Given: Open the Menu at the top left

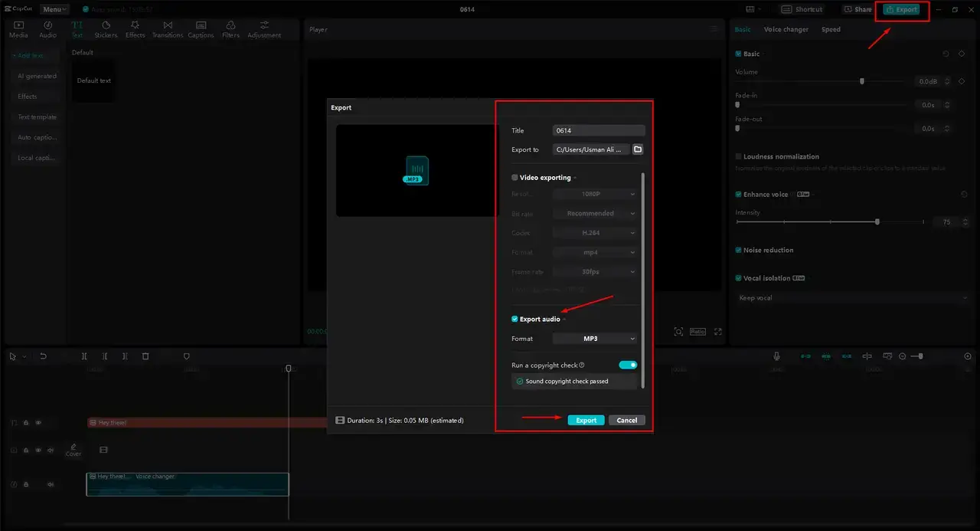Looking at the screenshot, I should click(53, 8).
